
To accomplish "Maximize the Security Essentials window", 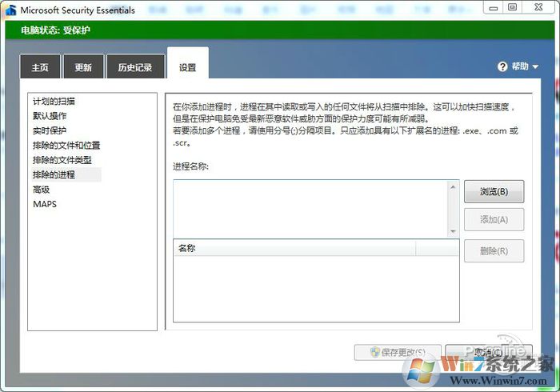I will (x=513, y=7).
